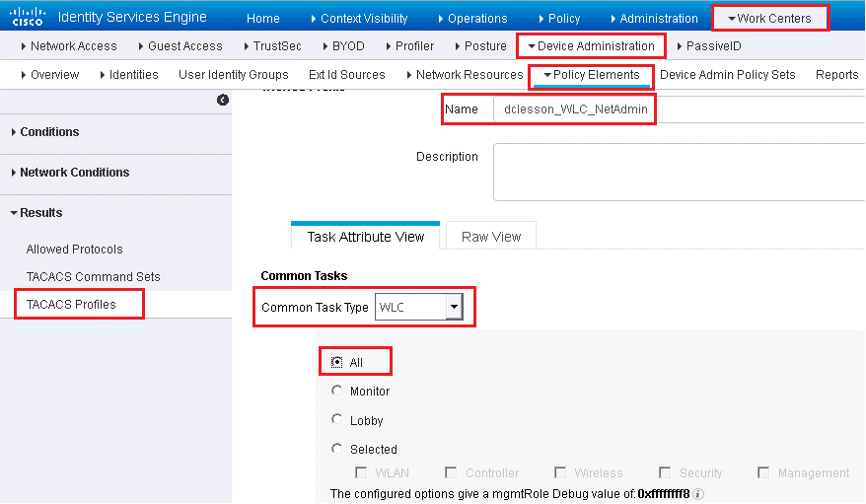Open the Reports page
The image size is (866, 504).
836,75
